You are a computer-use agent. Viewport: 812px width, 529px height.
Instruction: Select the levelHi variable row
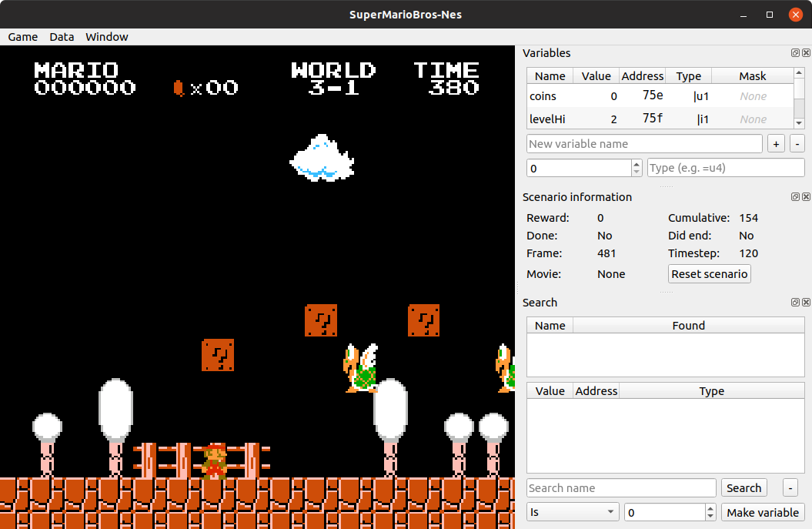point(660,119)
